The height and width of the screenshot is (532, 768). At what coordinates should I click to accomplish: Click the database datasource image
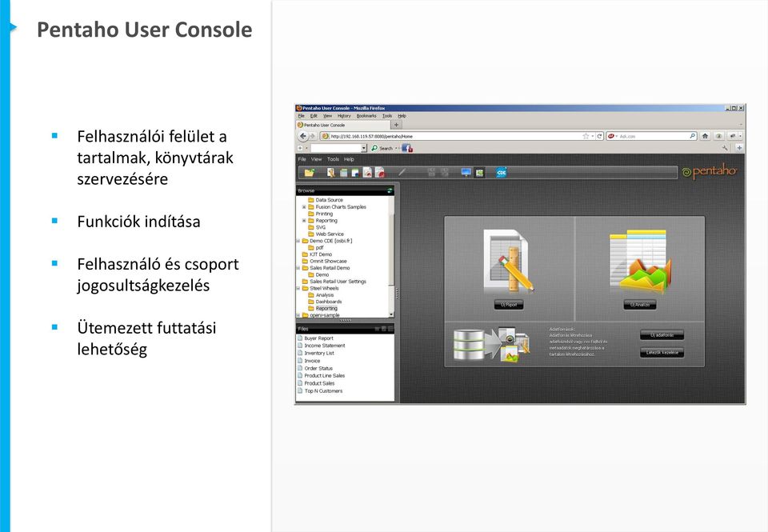[491, 345]
